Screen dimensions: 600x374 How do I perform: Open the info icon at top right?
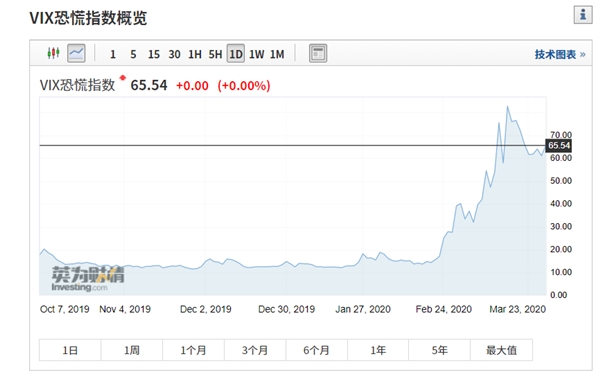[583, 15]
